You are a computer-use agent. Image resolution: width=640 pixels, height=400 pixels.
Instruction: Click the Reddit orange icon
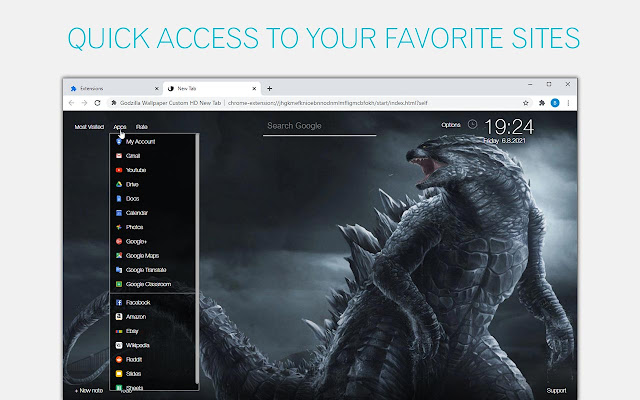pyautogui.click(x=119, y=360)
